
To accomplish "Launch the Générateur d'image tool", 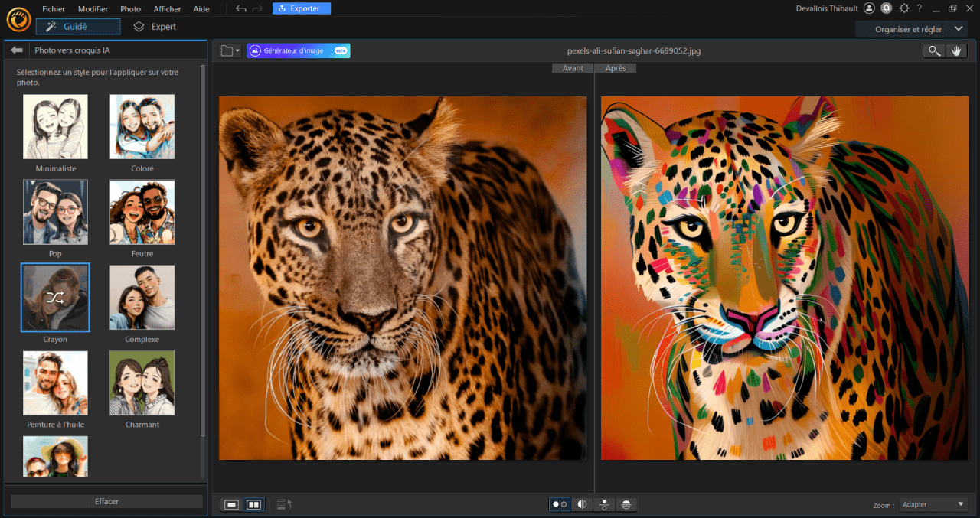I will pyautogui.click(x=299, y=50).
